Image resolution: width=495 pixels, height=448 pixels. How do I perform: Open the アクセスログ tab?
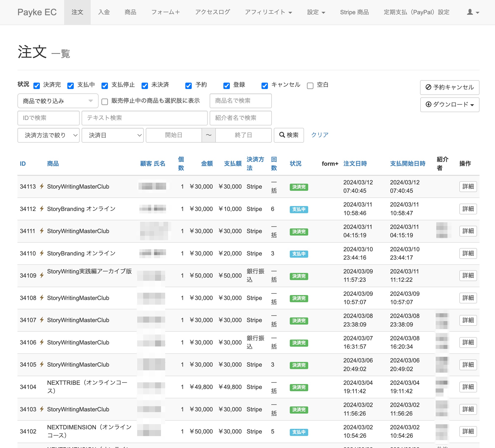click(x=213, y=12)
